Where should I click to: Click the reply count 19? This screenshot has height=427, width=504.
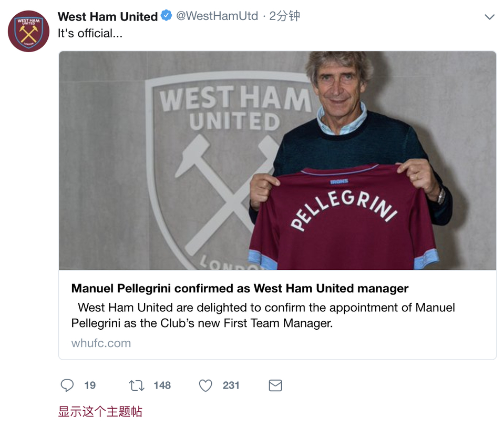90,385
